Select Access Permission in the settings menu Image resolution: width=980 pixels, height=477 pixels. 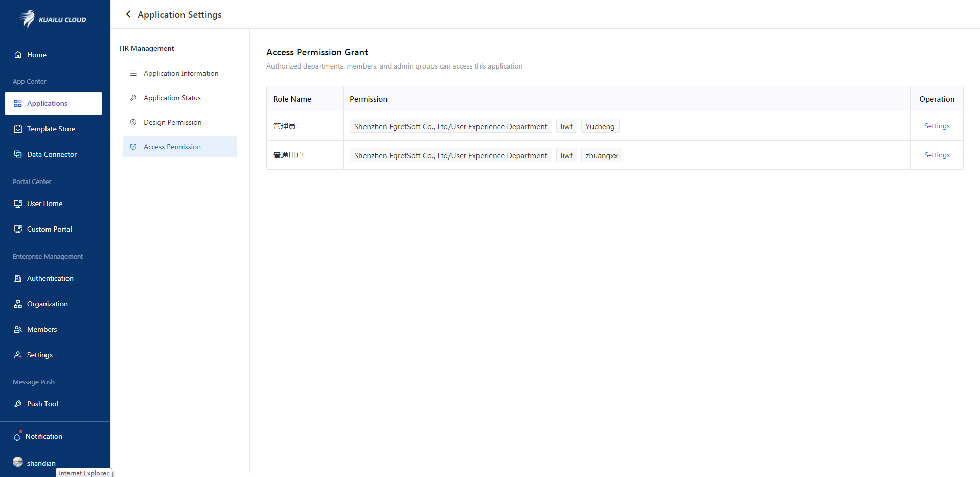click(x=172, y=147)
